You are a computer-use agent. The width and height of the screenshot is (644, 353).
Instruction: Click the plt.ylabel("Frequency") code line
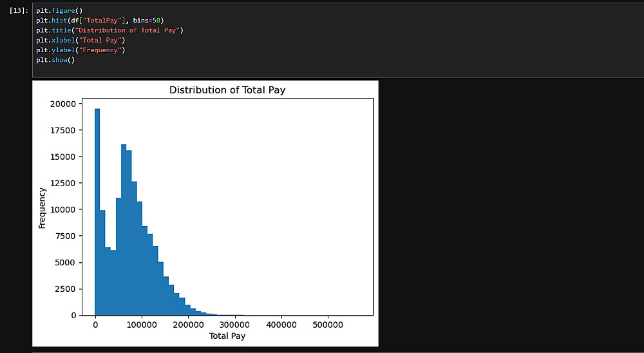pyautogui.click(x=80, y=50)
